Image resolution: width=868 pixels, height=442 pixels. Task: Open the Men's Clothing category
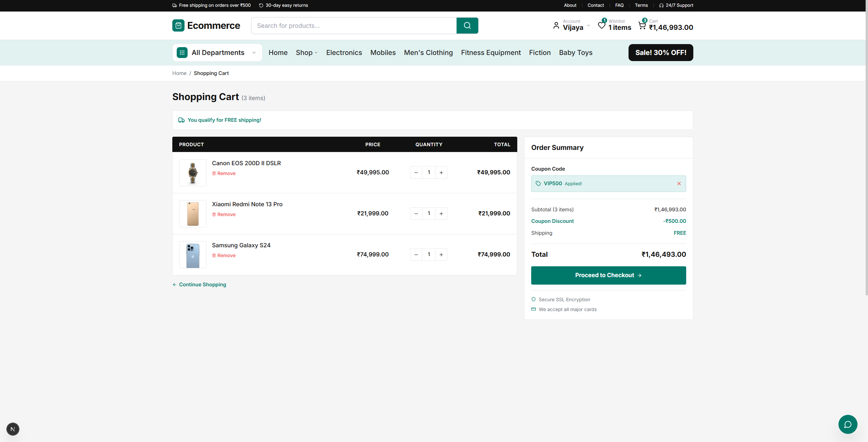(x=428, y=53)
